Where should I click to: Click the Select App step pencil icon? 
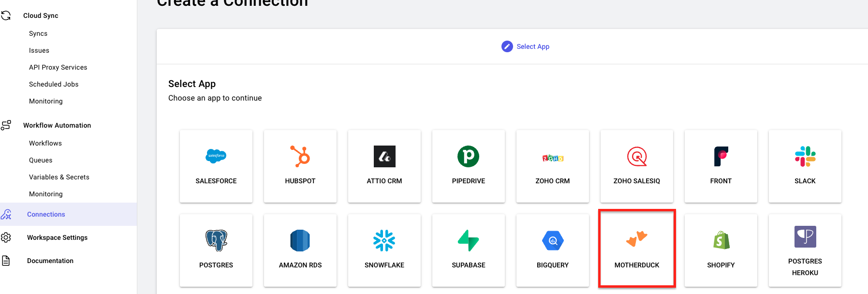pos(507,46)
